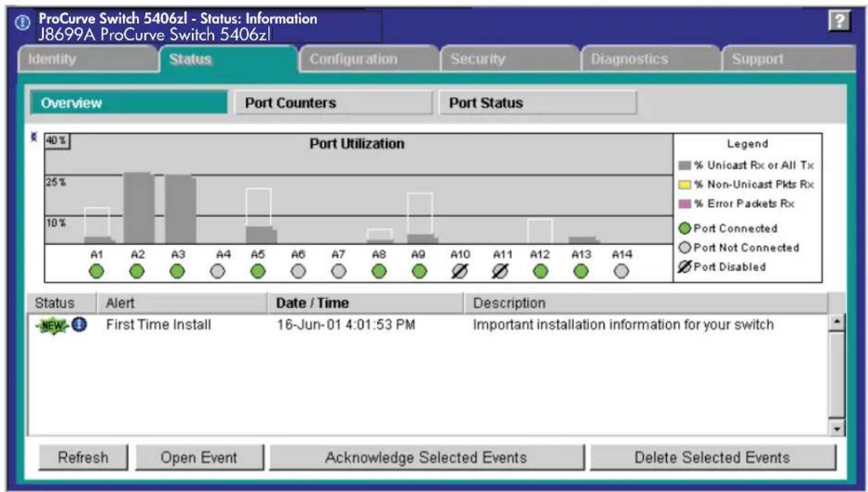Viewport: 868px width, 492px height.
Task: Click port A3 utilization bar
Action: [180, 209]
